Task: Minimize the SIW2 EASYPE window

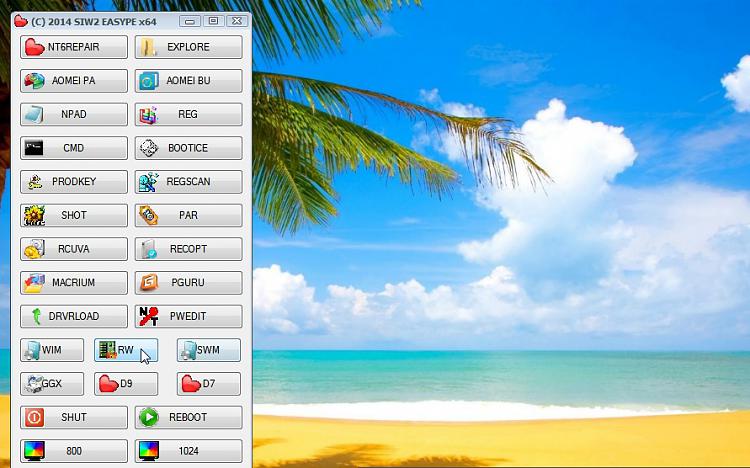Action: pos(190,21)
